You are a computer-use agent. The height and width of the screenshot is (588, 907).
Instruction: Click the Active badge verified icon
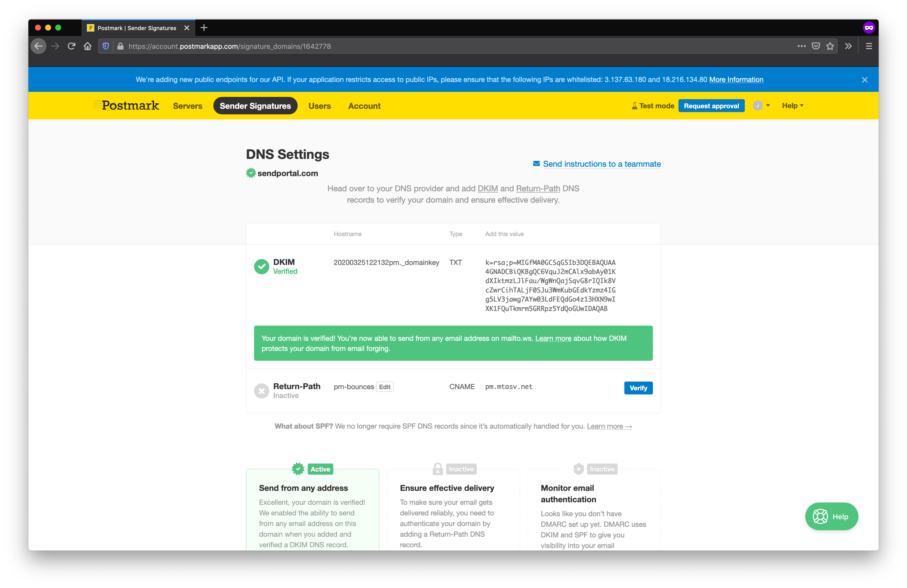coord(298,469)
